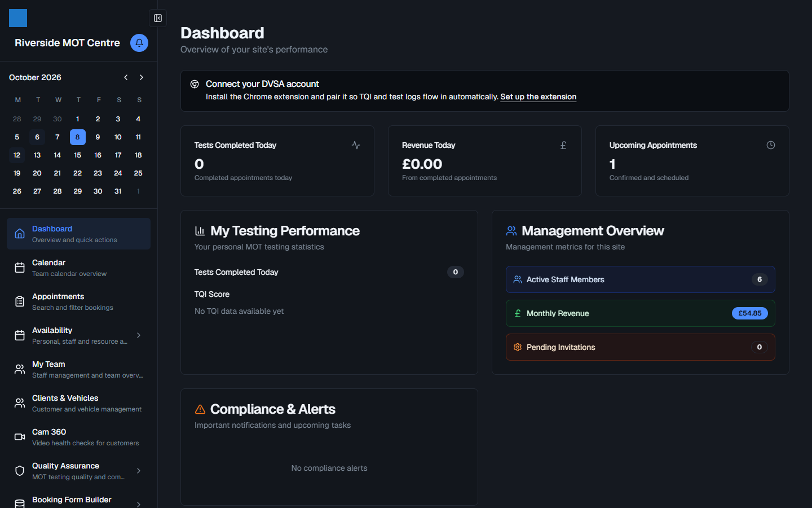Select October 12 in the mini calendar
This screenshot has width=812, height=508.
coord(17,155)
